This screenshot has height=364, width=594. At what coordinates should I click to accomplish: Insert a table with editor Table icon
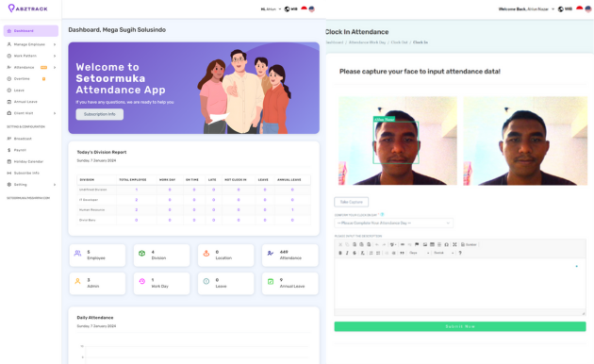432,244
